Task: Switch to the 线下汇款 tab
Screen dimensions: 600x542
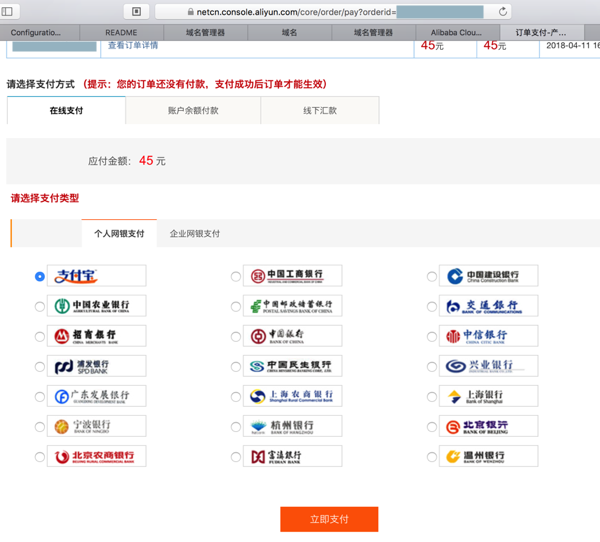Action: point(320,110)
